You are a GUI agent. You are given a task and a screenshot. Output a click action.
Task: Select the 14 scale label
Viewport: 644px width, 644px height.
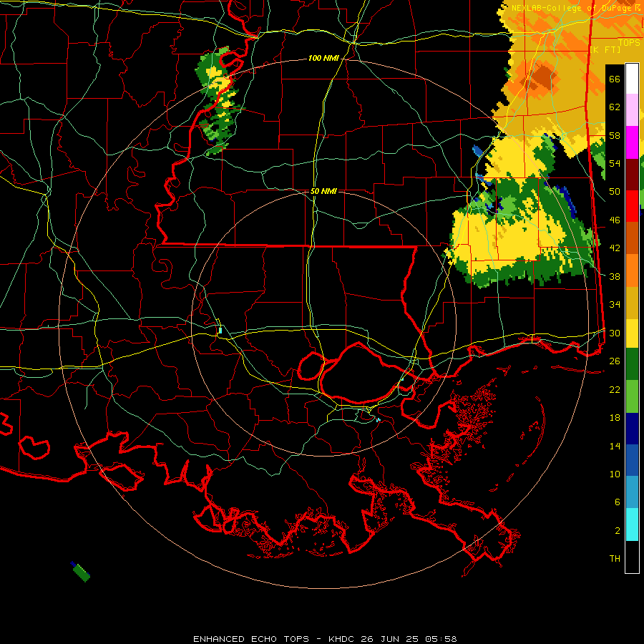[615, 446]
